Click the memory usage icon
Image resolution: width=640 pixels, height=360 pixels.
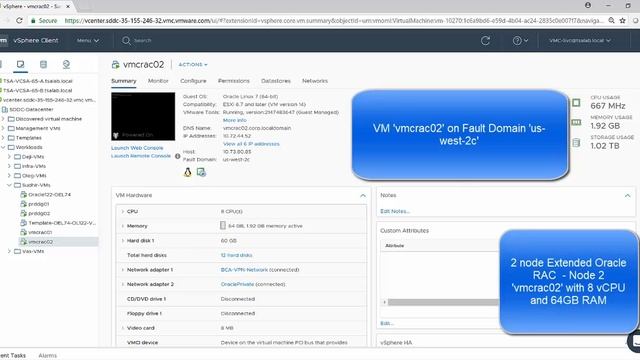click(x=576, y=122)
